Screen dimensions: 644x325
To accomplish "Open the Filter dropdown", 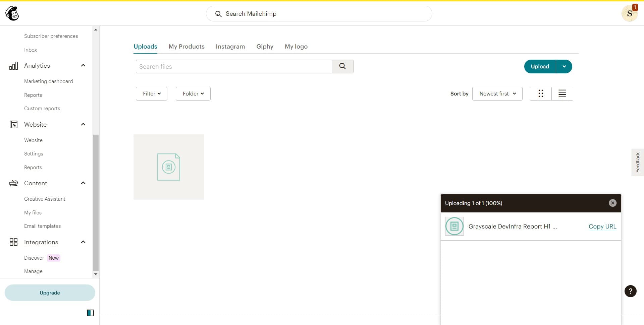I will coord(151,93).
